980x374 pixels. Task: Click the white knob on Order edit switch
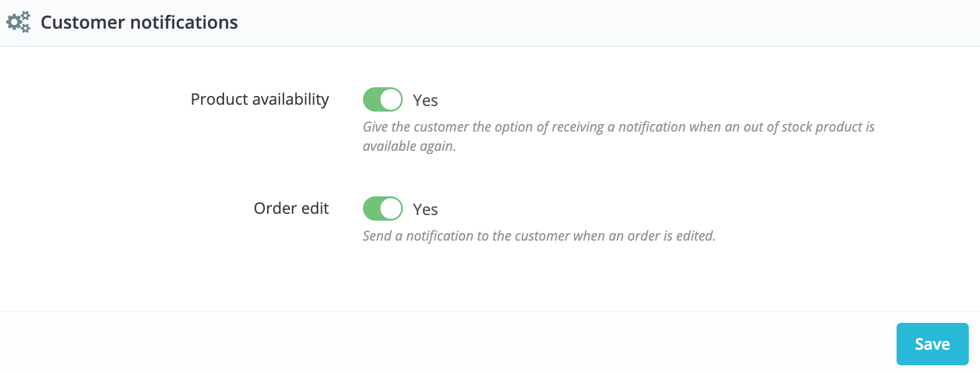point(391,209)
